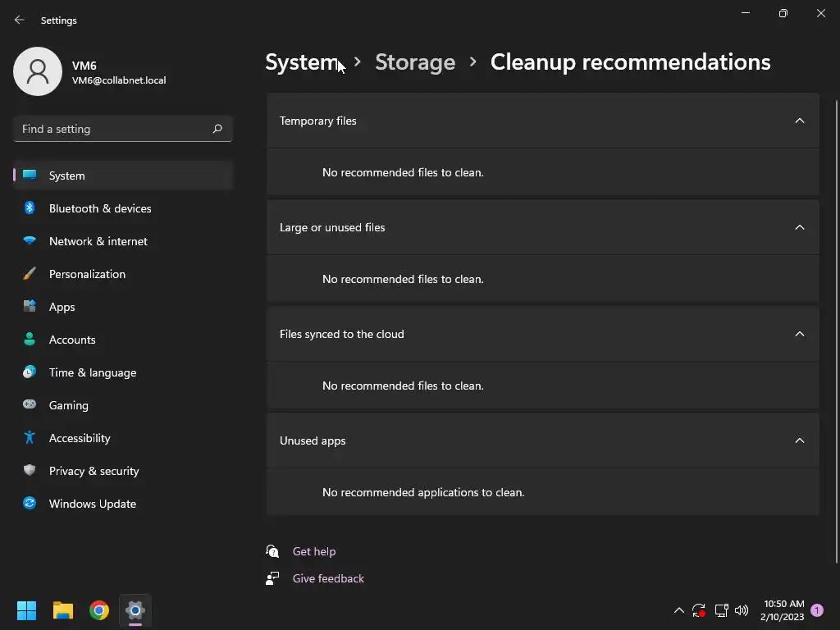Open the Personalization settings page
This screenshot has width=840, height=630.
click(87, 274)
